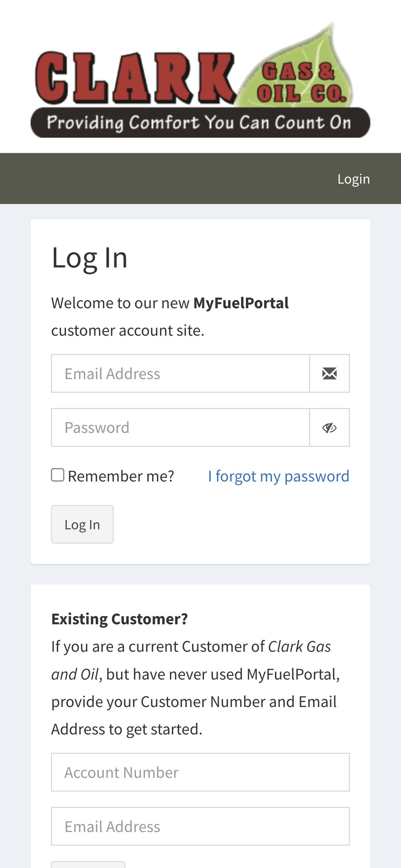Click the large 'Log In' heading
Image resolution: width=401 pixels, height=868 pixels.
[x=89, y=258]
